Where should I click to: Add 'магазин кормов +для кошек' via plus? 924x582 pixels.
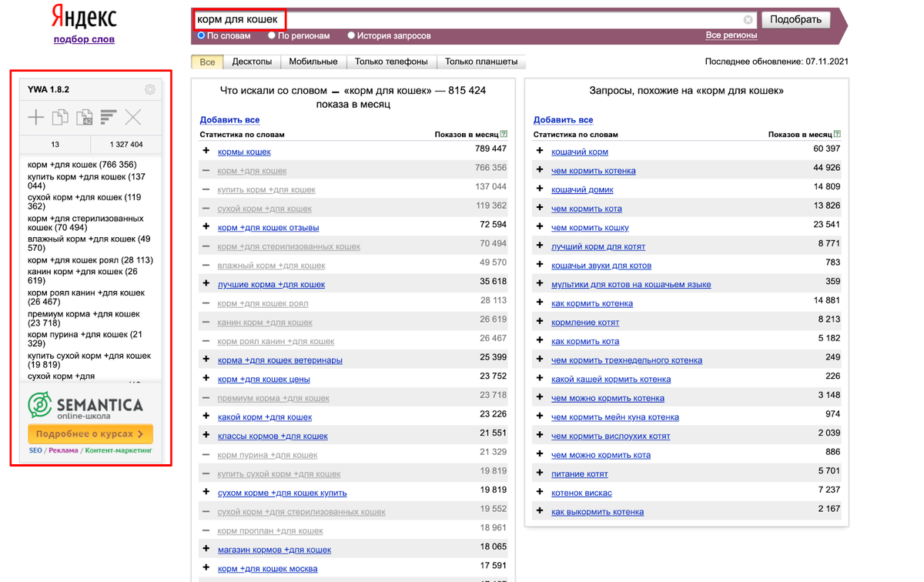206,549
